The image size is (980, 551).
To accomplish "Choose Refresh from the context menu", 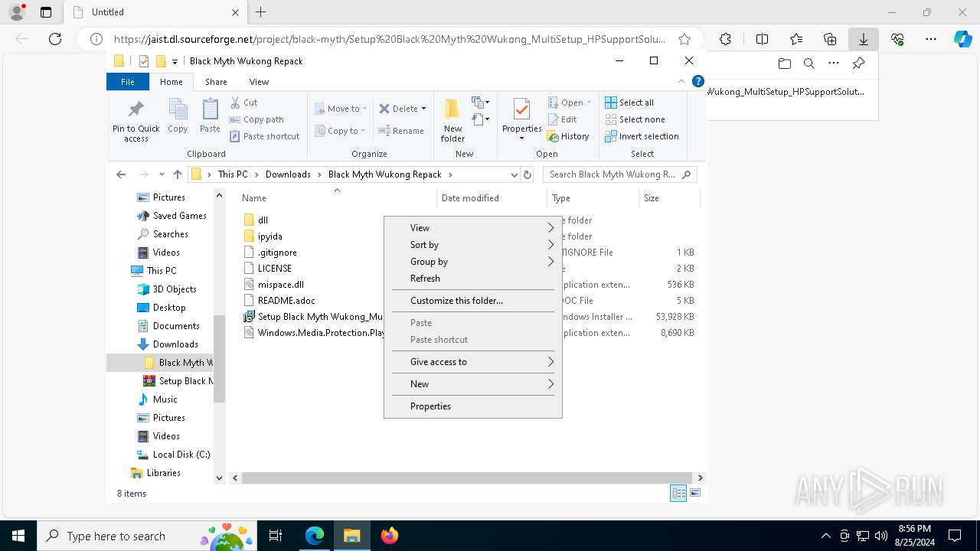I will click(x=472, y=279).
